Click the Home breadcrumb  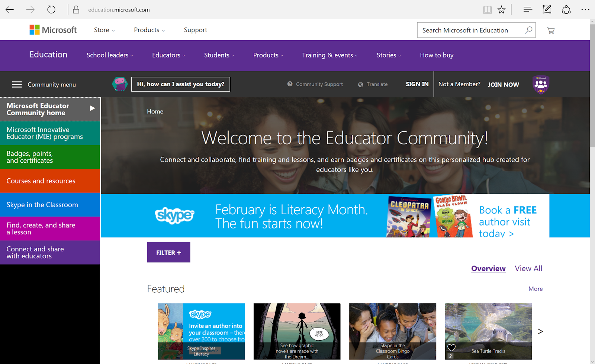[x=155, y=111]
